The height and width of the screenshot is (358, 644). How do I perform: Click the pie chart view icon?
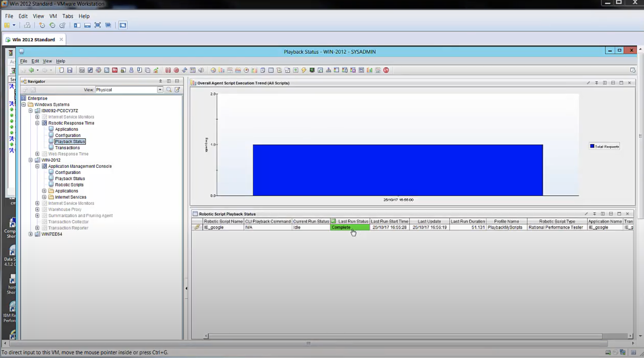213,70
